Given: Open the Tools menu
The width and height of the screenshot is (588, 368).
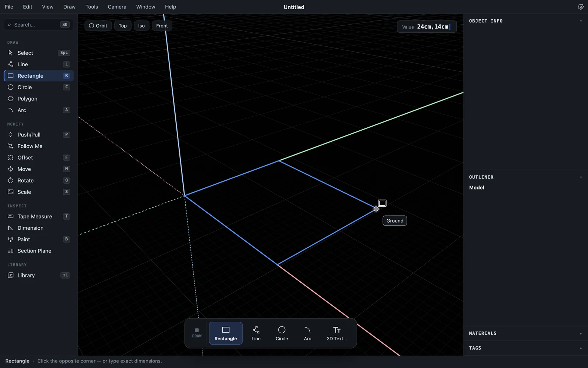Looking at the screenshot, I should pos(92,7).
